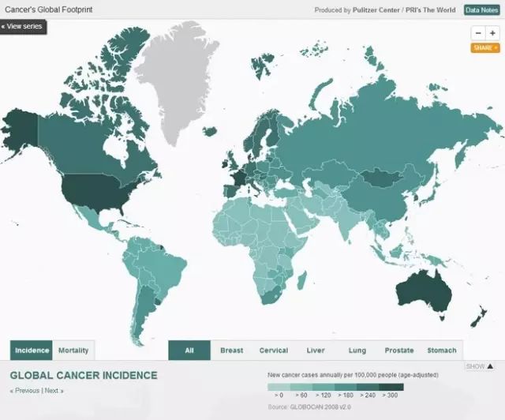Zoom out the map with minus button
This screenshot has height=420, width=505.
(x=478, y=33)
